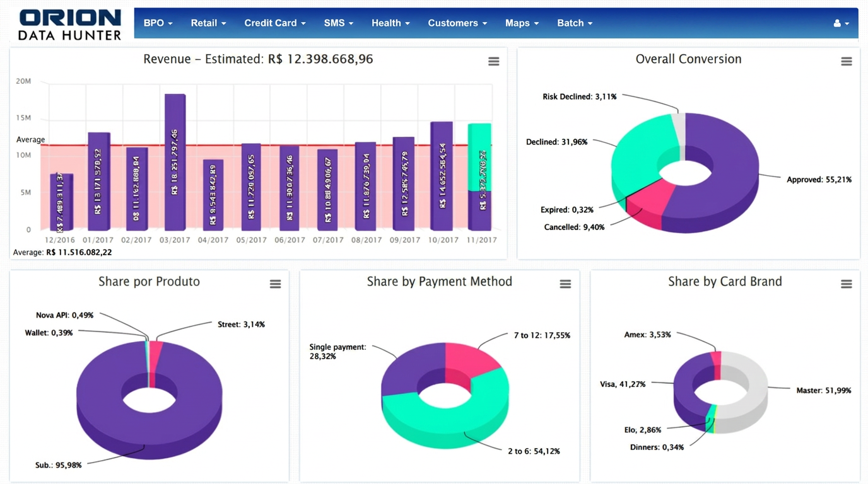Click the Average line label on chart

pos(30,139)
